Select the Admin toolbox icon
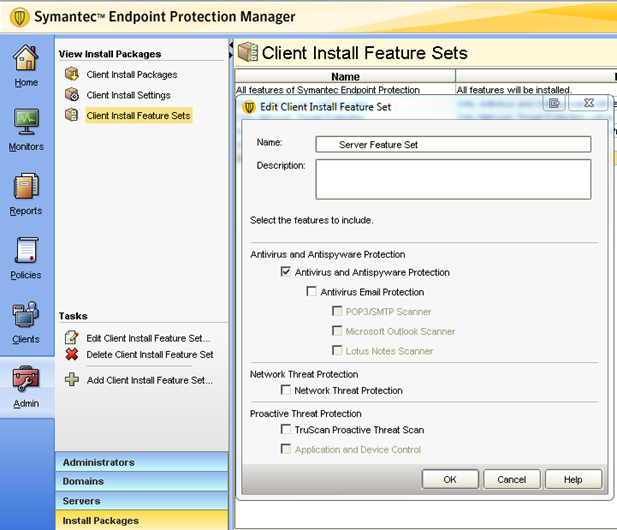Image resolution: width=617 pixels, height=530 pixels. tap(26, 379)
